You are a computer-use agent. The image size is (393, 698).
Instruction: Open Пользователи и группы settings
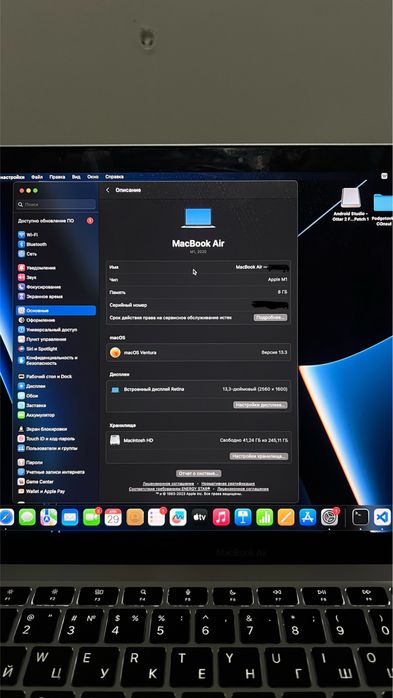(x=56, y=448)
